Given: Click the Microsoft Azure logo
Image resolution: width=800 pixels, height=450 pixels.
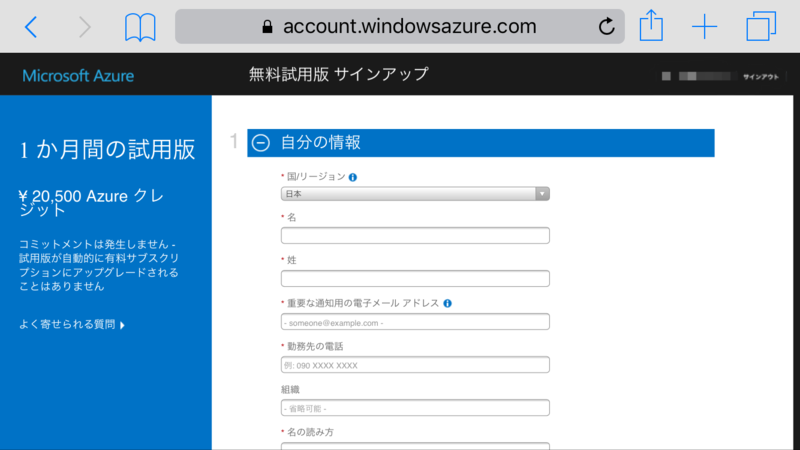Looking at the screenshot, I should click(x=78, y=76).
